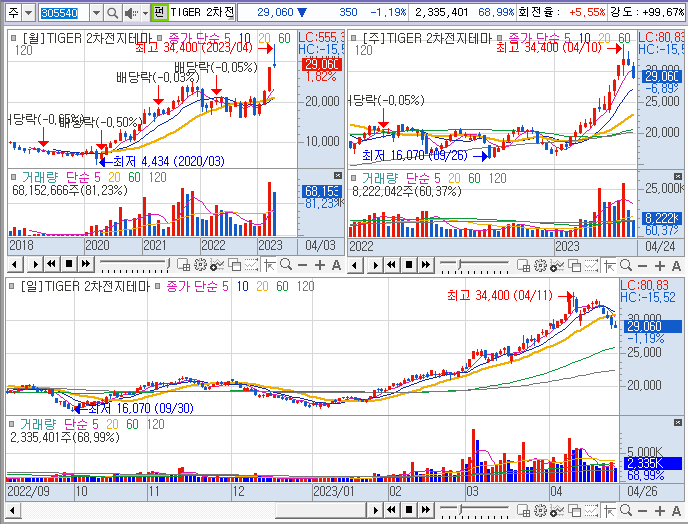Click plus zoom-in on weekly chart
The width and height of the screenshot is (688, 524).
(x=660, y=265)
